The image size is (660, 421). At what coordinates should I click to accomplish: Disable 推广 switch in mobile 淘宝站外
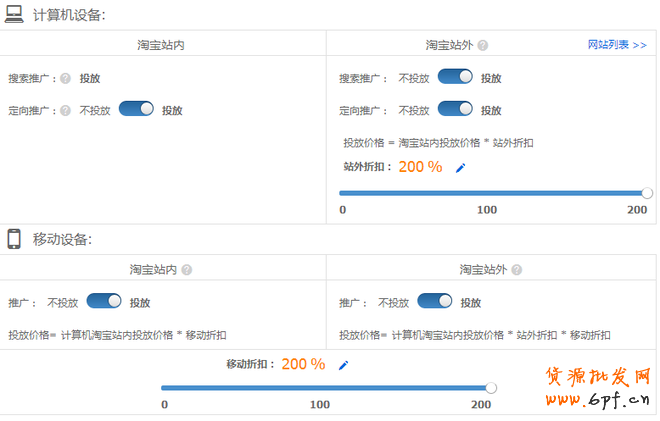435,301
